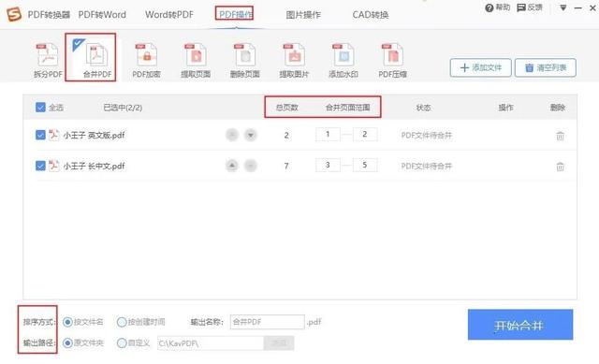This screenshot has width=599, height=364.
Task: Open the 反馈 feedback icon
Action: (x=521, y=7)
